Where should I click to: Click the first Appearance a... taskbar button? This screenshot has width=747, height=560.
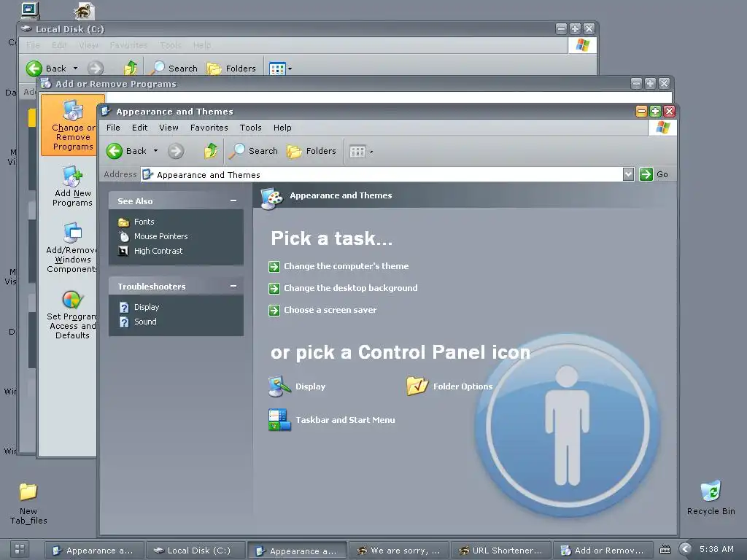[94, 551]
